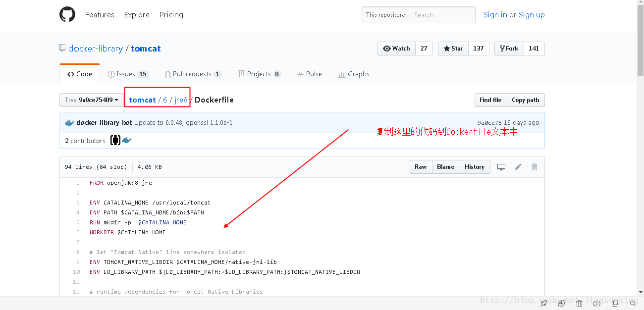
Task: Open the Tree 9a0ce75409 branch dropdown
Action: 92,100
